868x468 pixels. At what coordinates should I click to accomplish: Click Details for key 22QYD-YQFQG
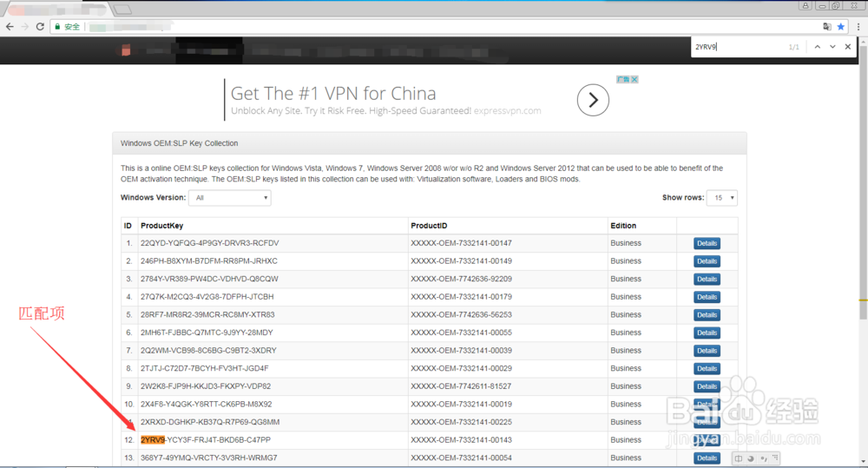[707, 244]
